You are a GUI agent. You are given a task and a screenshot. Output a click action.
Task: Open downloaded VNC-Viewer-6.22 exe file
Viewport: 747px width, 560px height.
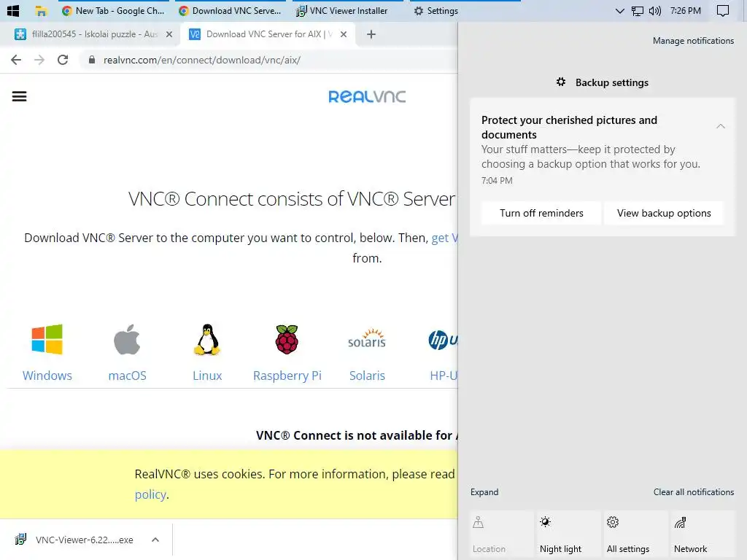point(75,540)
